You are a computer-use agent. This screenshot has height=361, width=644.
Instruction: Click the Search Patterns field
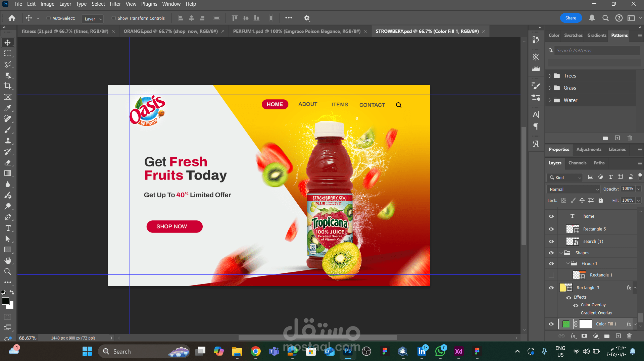[x=597, y=51]
